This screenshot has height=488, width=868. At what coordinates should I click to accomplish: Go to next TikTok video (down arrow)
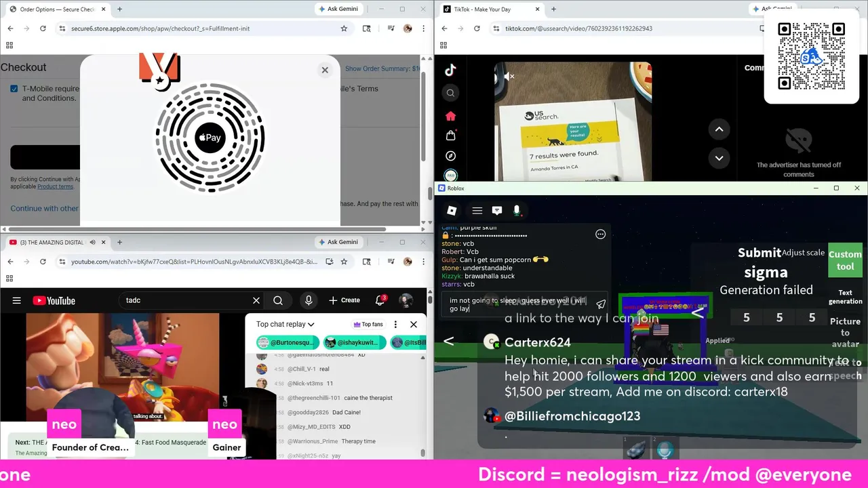click(x=719, y=158)
